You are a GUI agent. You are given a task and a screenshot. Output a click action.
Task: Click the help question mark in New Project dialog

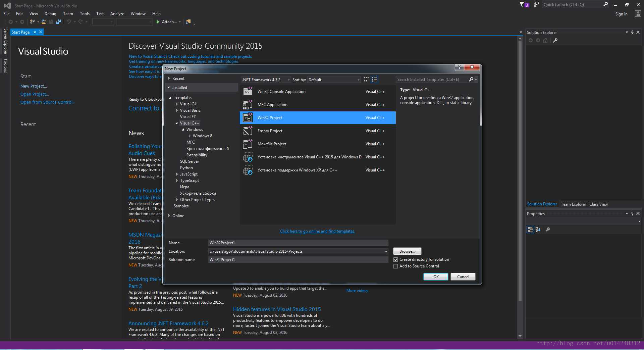pos(459,67)
